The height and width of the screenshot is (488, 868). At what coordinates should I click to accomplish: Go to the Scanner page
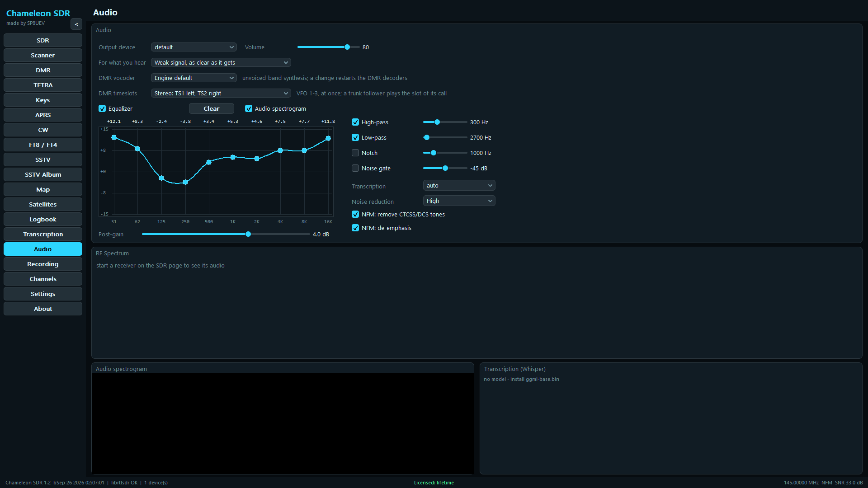43,55
